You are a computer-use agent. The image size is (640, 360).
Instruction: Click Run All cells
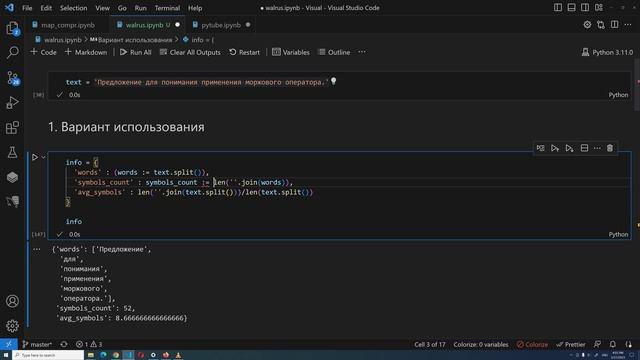pos(136,52)
